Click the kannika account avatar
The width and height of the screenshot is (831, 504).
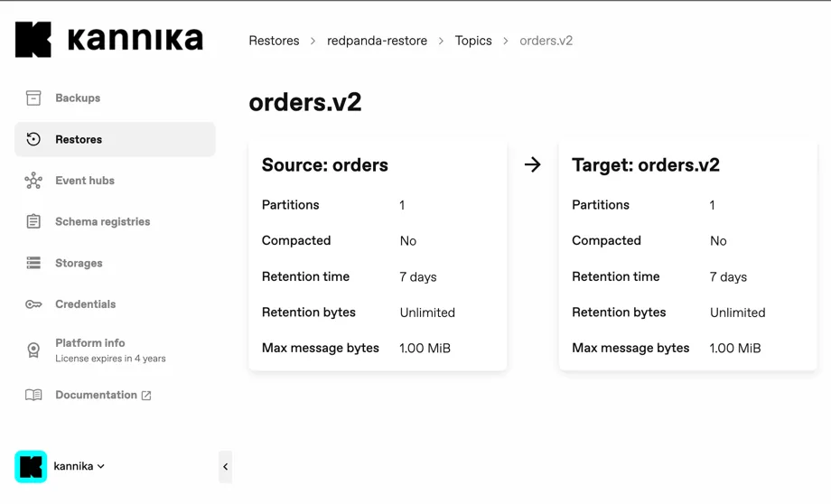coord(31,466)
